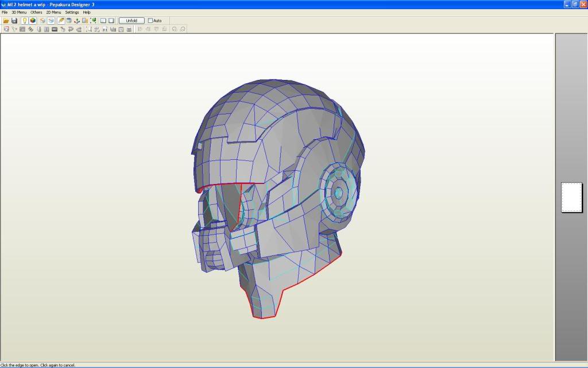Enable the Auto checkbox
Screen dimensions: 588x368
[x=150, y=21]
